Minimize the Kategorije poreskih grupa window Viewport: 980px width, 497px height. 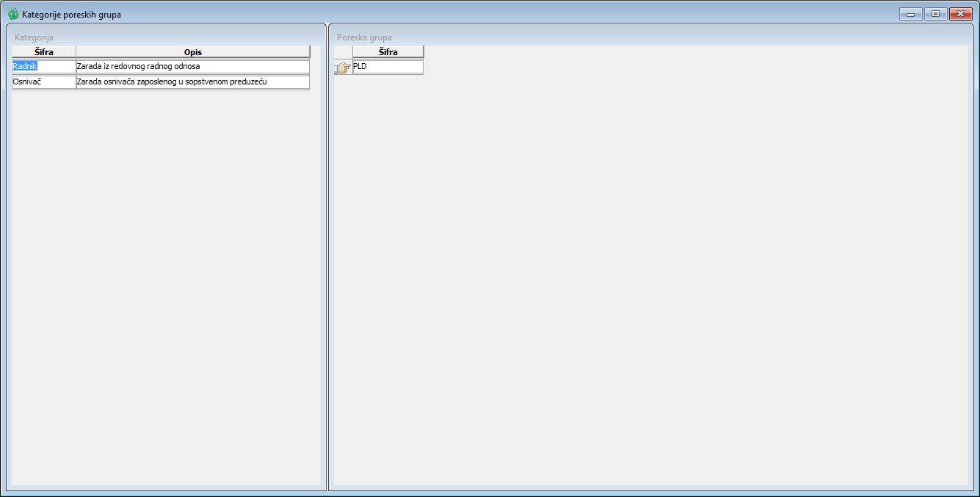pyautogui.click(x=910, y=14)
